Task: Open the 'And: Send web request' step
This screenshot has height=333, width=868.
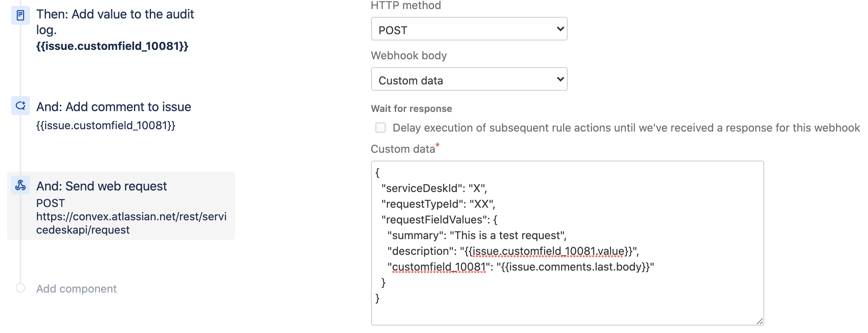Action: tap(101, 186)
